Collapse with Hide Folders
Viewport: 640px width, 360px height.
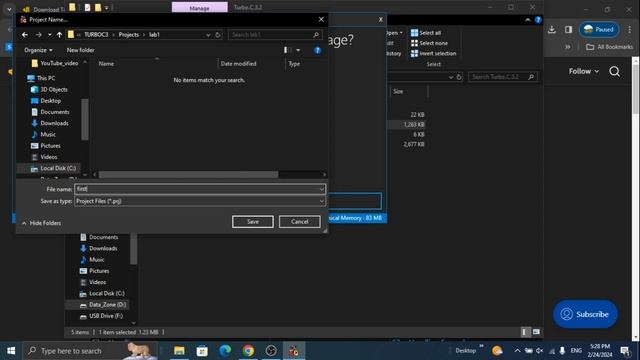(x=41, y=223)
